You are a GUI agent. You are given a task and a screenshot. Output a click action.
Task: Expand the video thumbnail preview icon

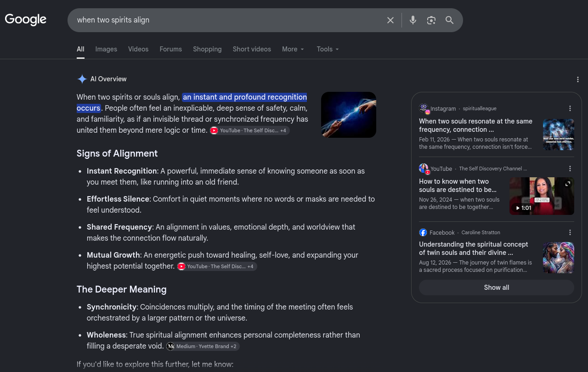pyautogui.click(x=568, y=184)
